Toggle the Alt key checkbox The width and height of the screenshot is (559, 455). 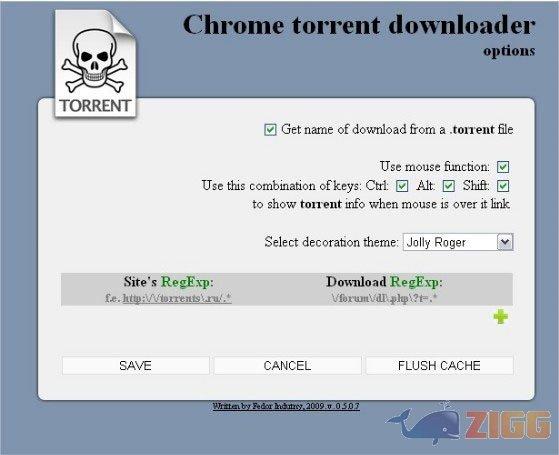click(x=448, y=186)
